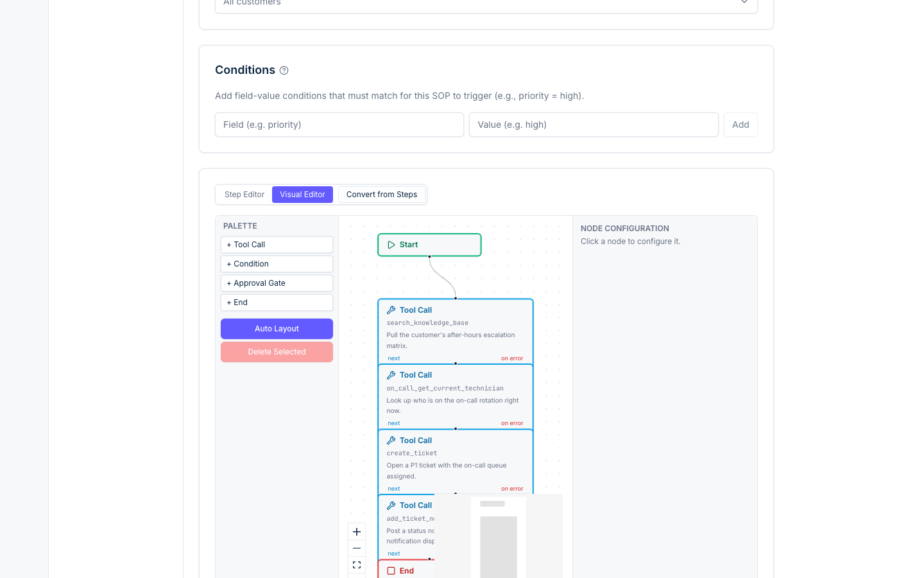
Task: Click the End node label
Action: pos(407,571)
